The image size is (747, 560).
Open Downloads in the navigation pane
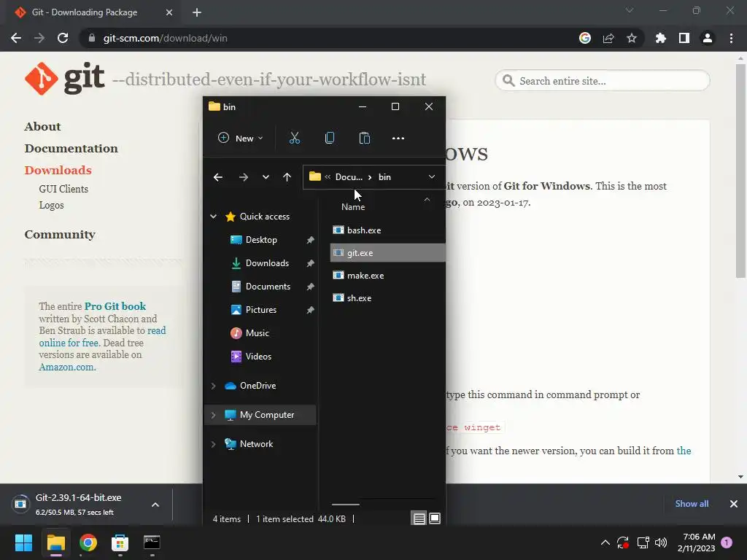point(267,262)
